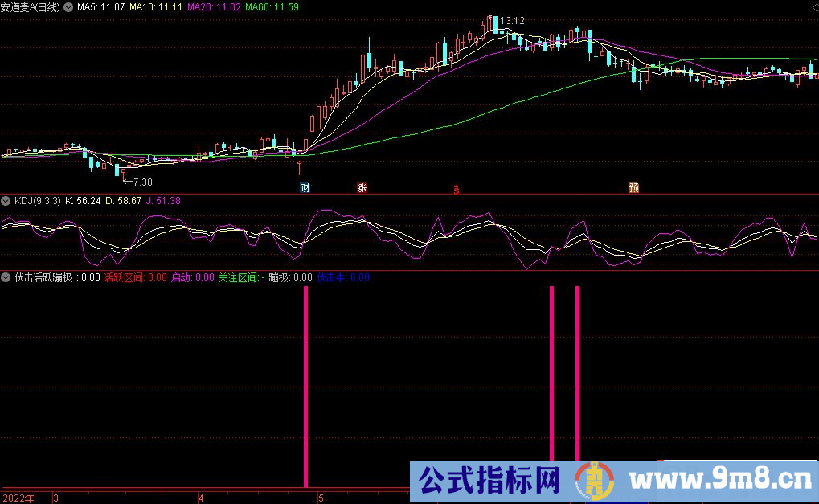Click the 预 forecast marker icon
The height and width of the screenshot is (504, 819).
coord(633,187)
